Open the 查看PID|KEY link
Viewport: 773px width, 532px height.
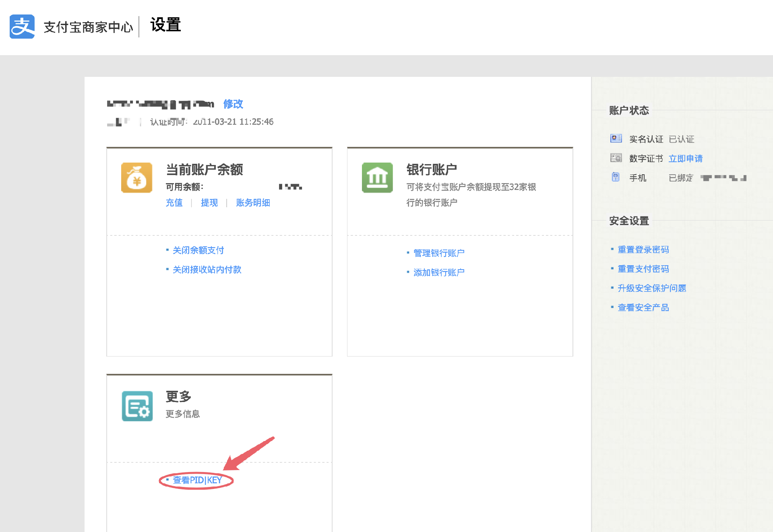[197, 480]
